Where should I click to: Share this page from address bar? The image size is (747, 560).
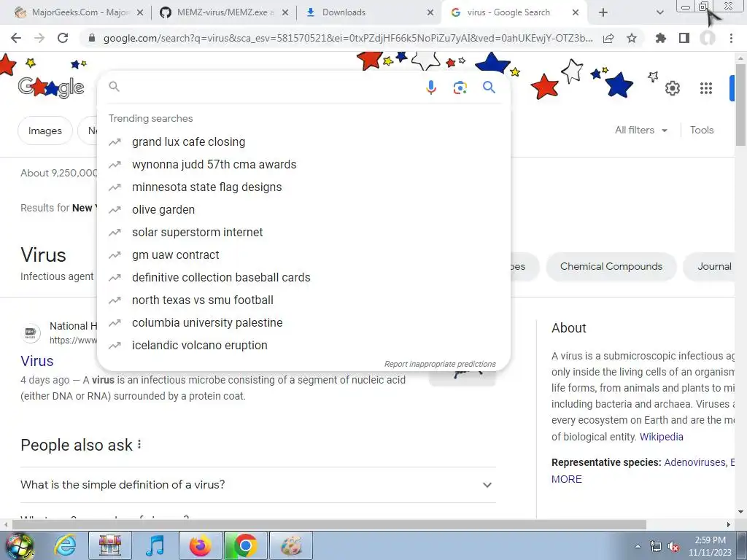tap(608, 39)
